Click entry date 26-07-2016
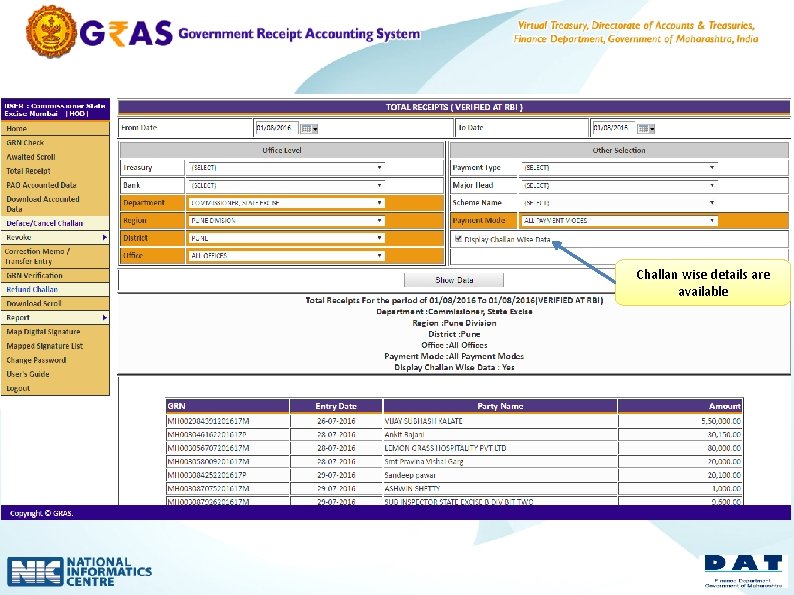Screen dimensions: 794x595 point(336,421)
